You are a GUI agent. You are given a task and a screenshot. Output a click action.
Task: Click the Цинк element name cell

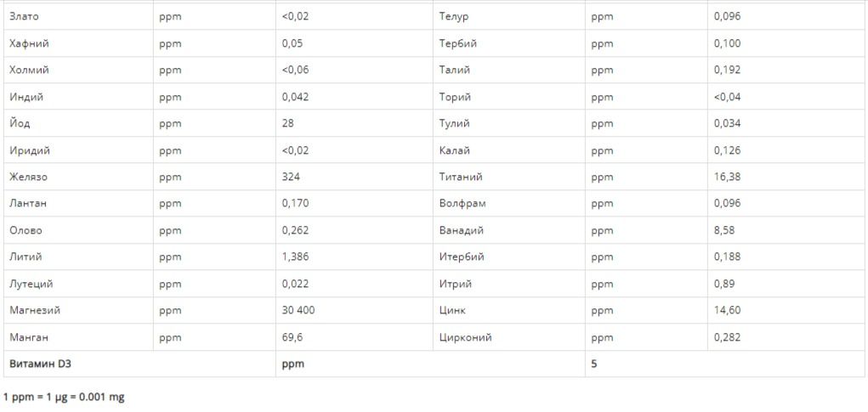pyautogui.click(x=452, y=310)
